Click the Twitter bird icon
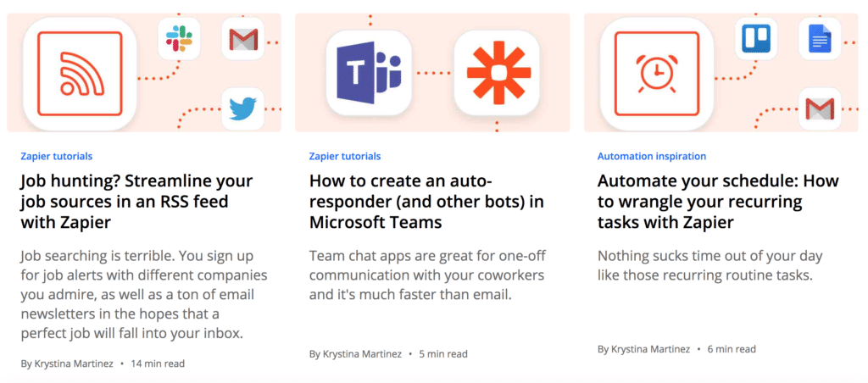This screenshot has width=868, height=383. [x=243, y=108]
